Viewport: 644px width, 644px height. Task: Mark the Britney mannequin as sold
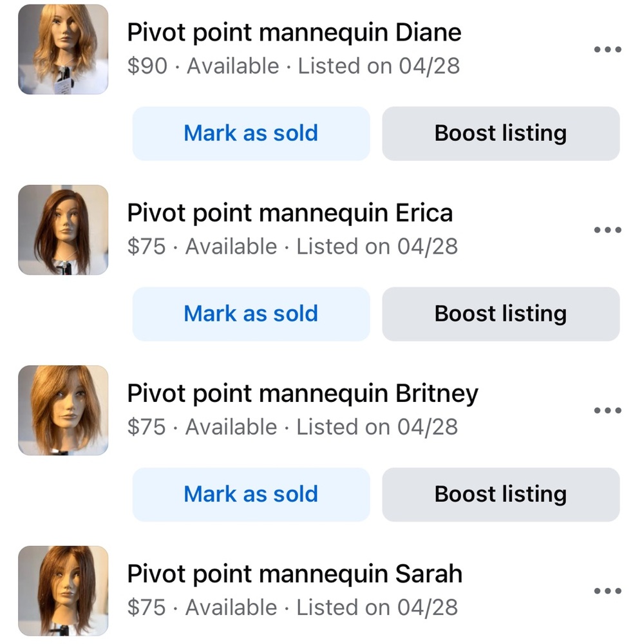[251, 494]
